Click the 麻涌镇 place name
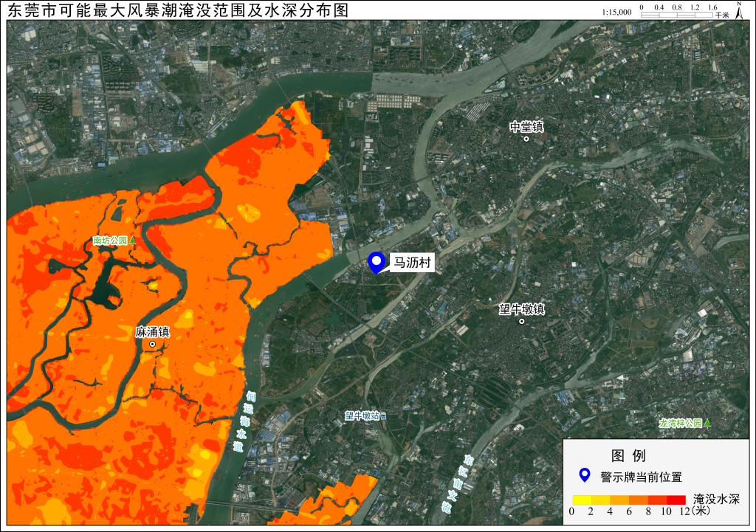 point(152,332)
